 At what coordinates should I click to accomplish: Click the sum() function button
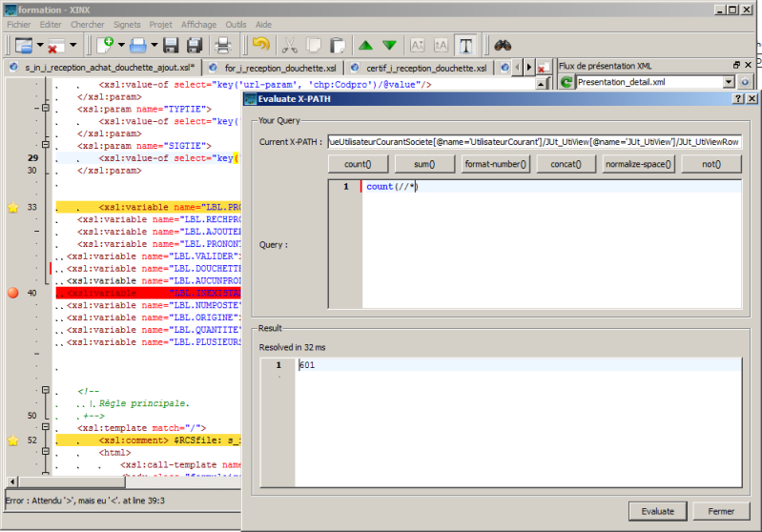424,164
